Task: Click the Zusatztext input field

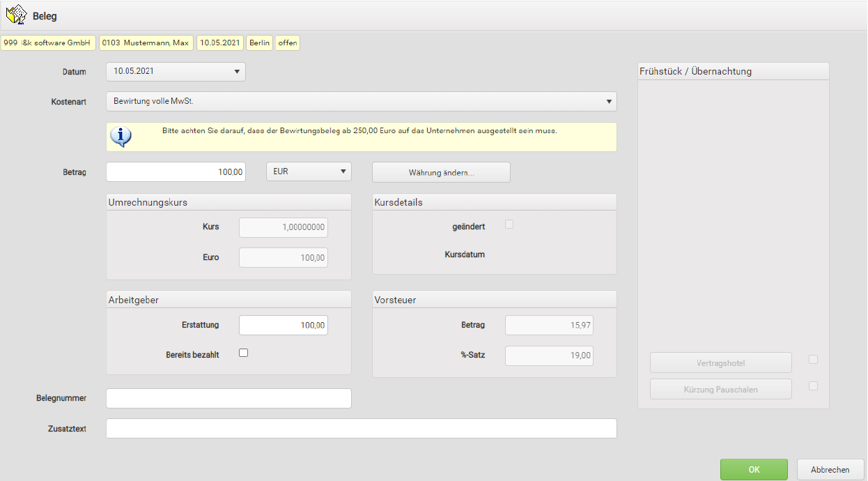Action: click(x=361, y=429)
